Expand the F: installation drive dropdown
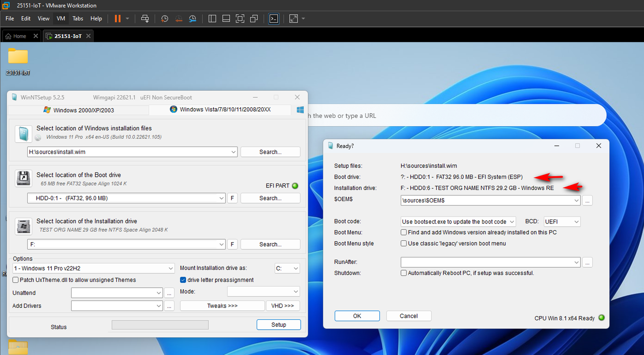Viewport: 644px width, 355px height. point(221,245)
